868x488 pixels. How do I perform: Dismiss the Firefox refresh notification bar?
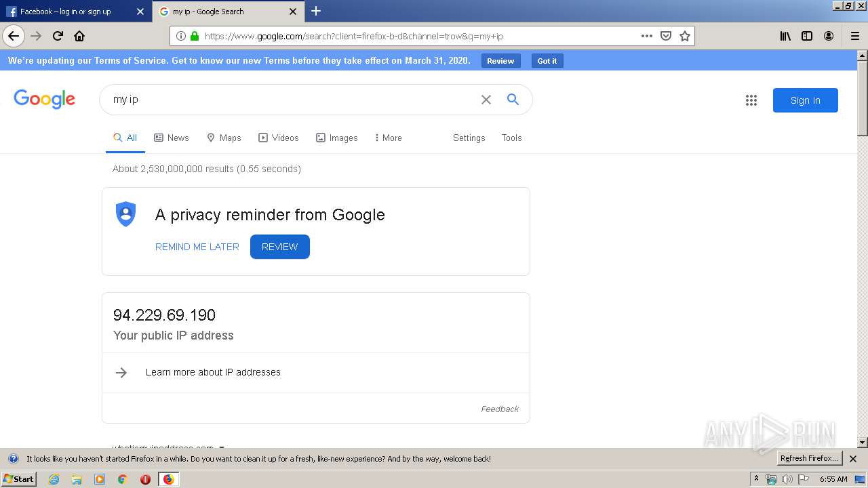click(x=853, y=459)
